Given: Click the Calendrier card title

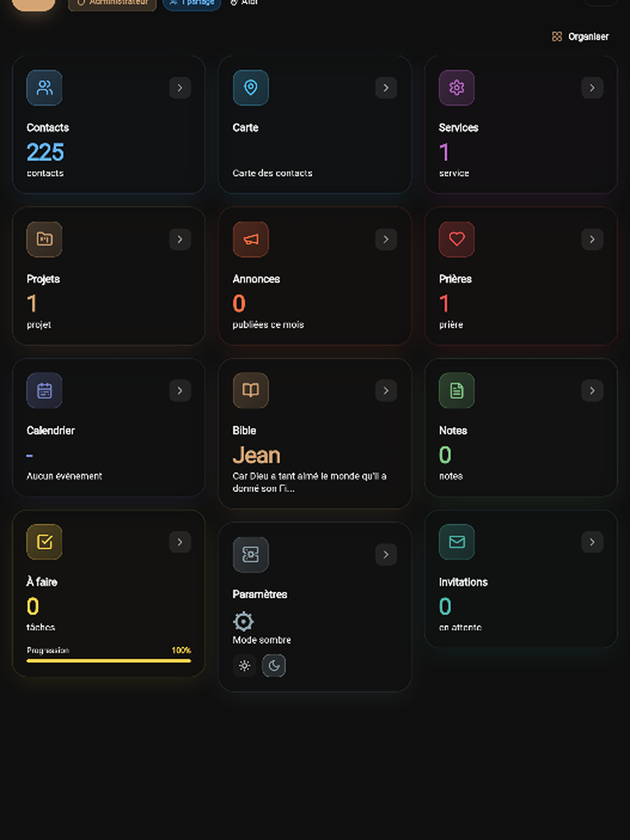Looking at the screenshot, I should coord(50,430).
